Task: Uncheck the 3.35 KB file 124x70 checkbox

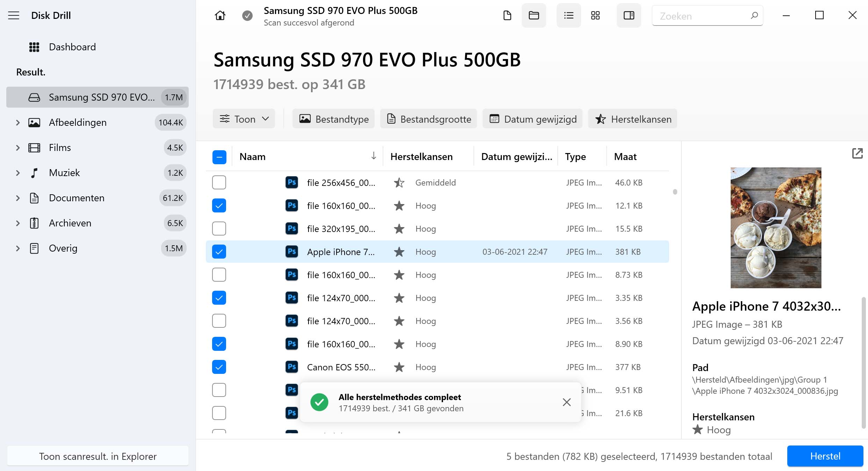Action: [x=219, y=298]
